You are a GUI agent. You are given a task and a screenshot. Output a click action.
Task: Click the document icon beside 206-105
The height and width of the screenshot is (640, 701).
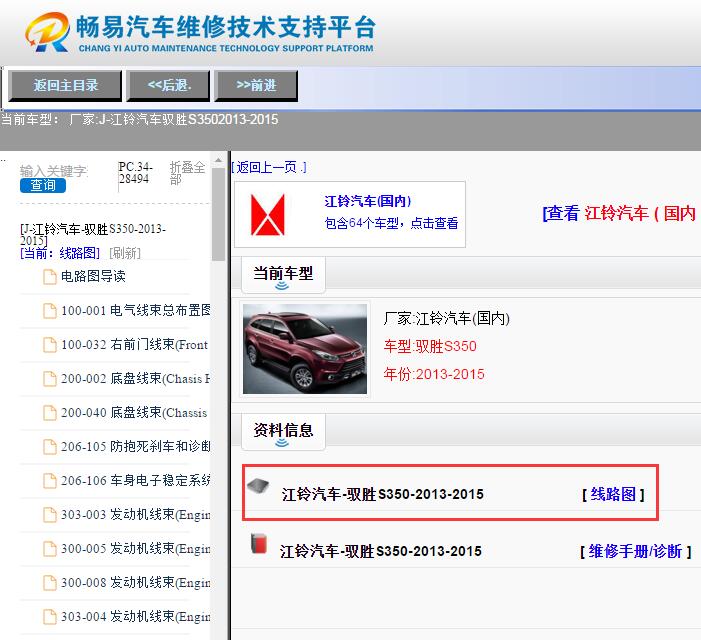(x=50, y=446)
